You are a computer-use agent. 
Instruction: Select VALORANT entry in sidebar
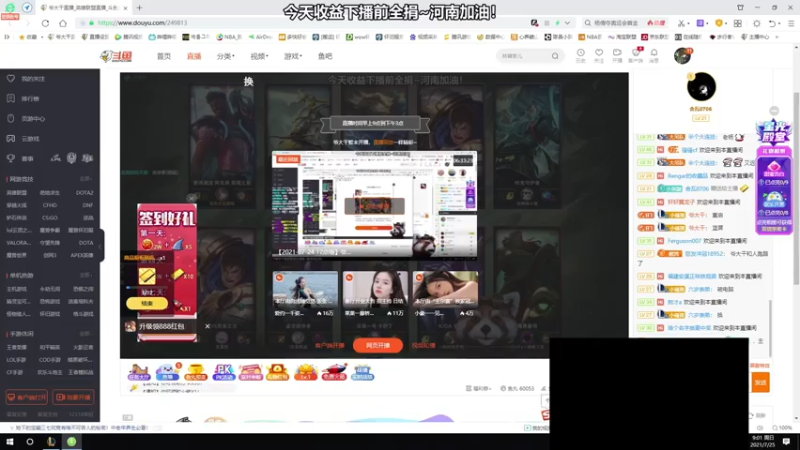coord(18,243)
